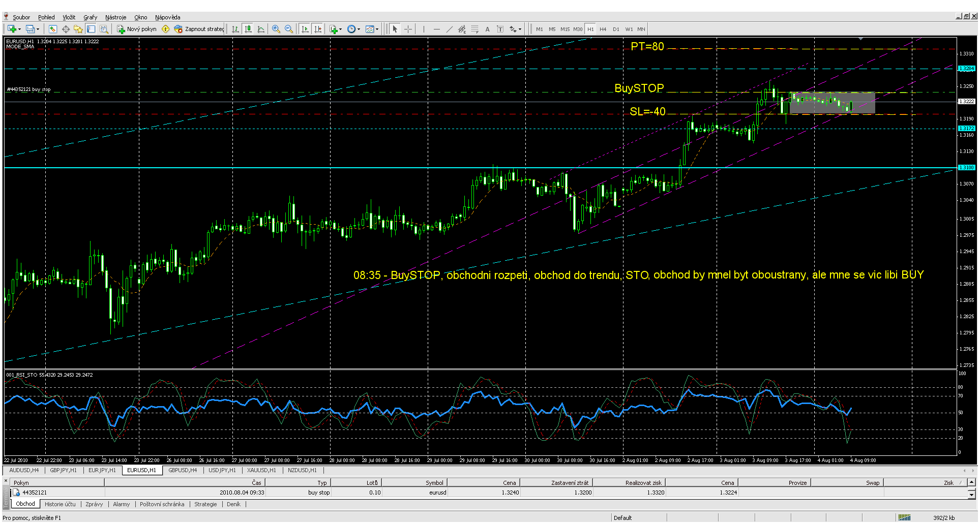Open the Pohled menu
This screenshot has width=980, height=524.
tap(46, 17)
